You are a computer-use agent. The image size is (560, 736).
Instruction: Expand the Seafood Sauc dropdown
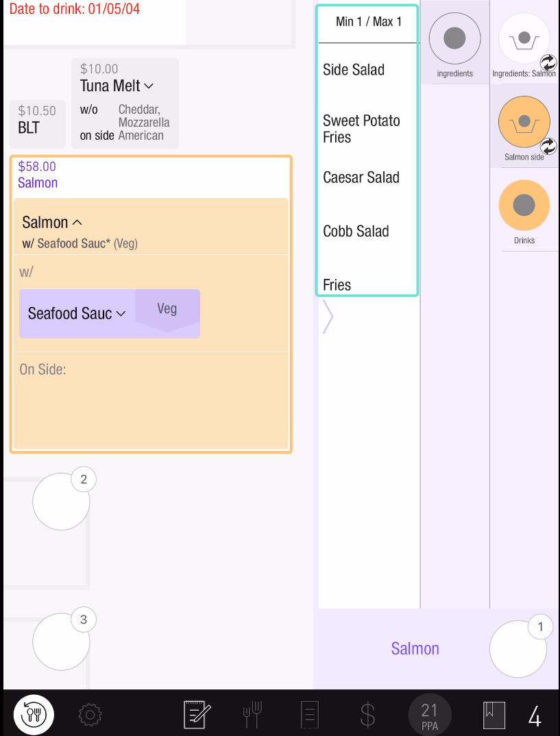(x=121, y=314)
